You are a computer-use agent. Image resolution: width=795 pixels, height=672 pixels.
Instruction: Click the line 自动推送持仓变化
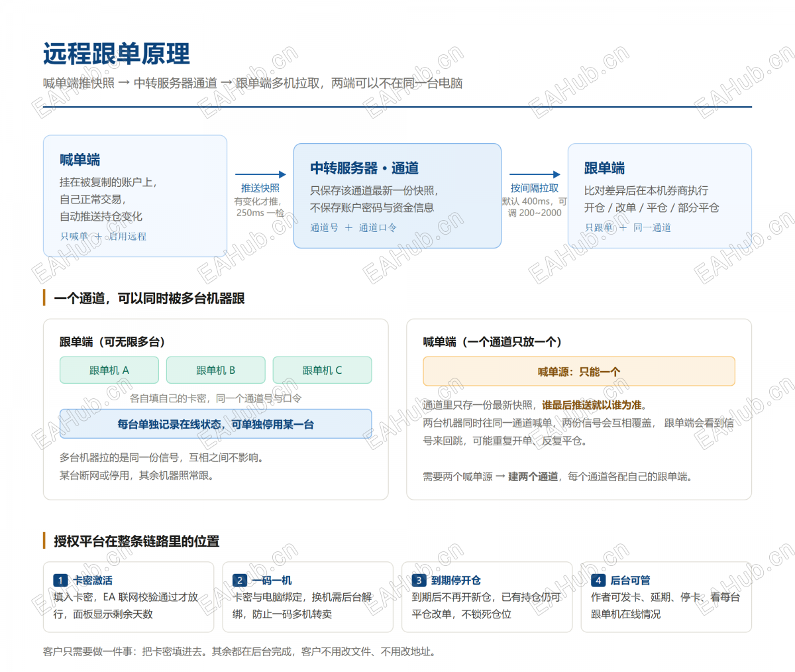click(101, 217)
